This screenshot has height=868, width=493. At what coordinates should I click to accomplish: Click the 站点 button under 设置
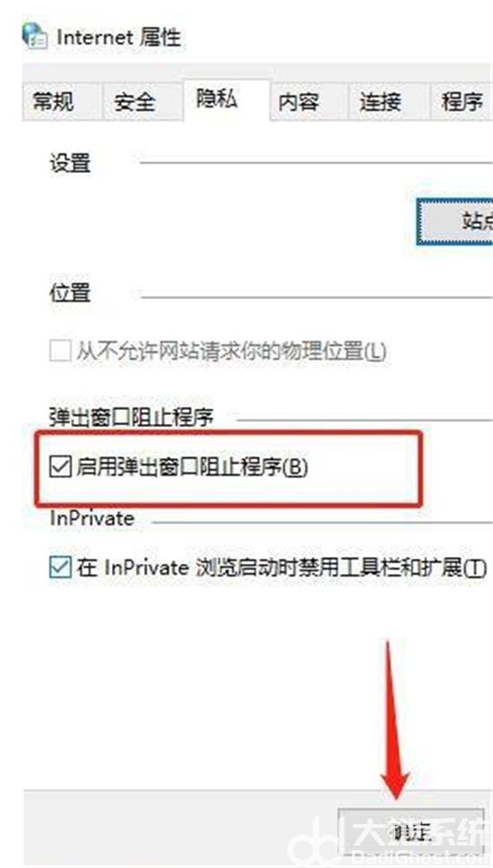point(454,221)
